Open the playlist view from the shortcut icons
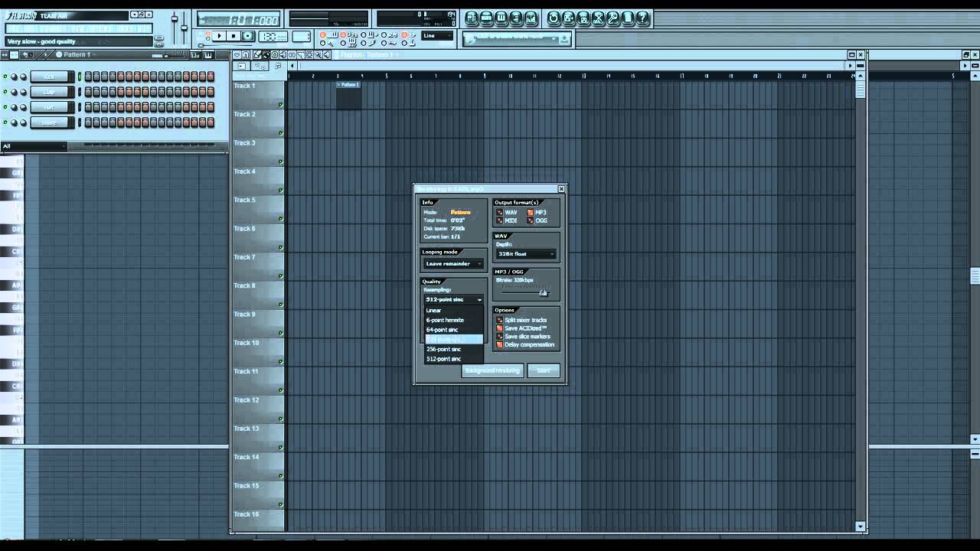980x551 pixels. click(472, 18)
